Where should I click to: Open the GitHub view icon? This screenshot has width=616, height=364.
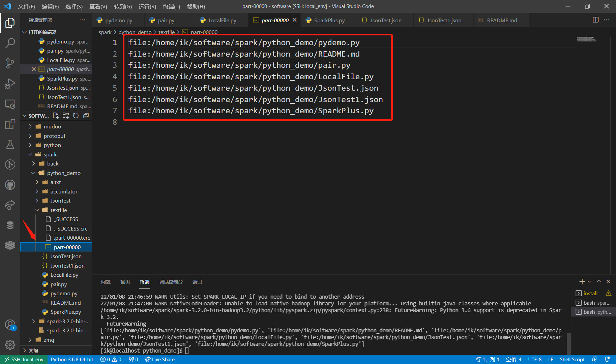coord(10,185)
